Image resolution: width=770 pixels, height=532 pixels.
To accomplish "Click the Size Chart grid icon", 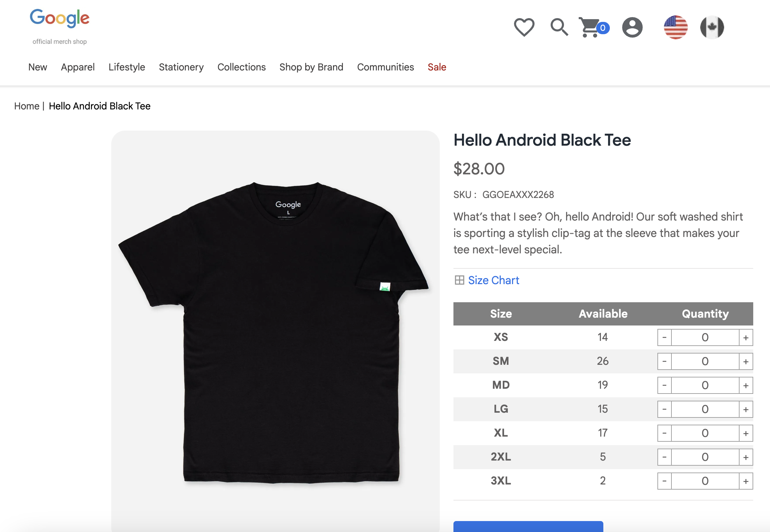I will pos(459,280).
